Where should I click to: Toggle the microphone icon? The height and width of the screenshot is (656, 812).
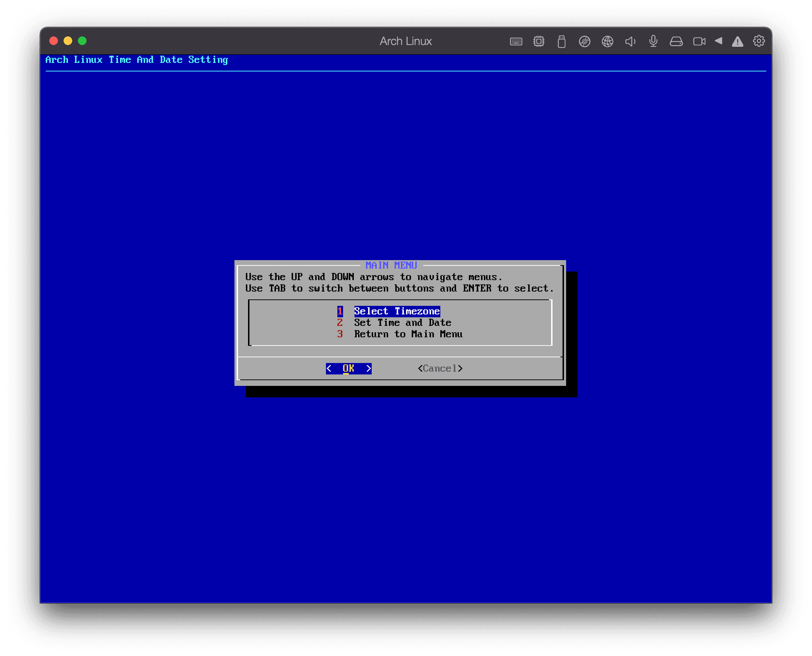(x=653, y=41)
